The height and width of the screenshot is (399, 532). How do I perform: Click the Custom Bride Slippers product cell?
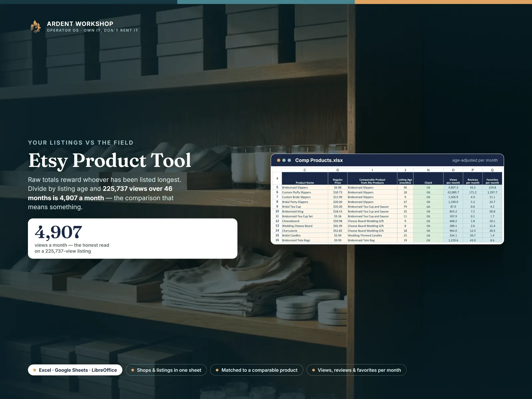click(x=305, y=197)
